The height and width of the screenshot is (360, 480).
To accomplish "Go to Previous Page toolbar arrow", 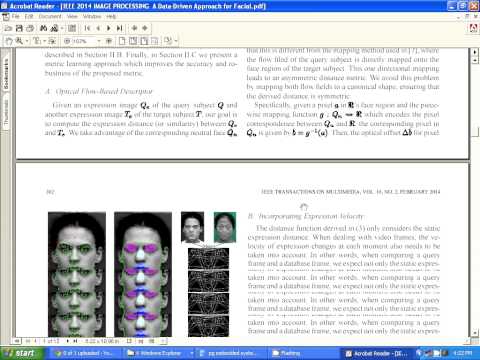I will (98, 28).
